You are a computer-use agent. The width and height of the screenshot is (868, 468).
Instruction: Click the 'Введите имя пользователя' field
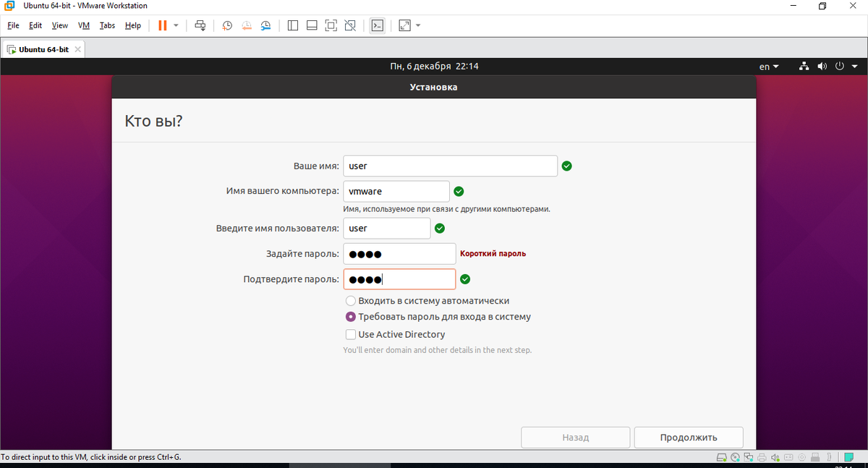tap(387, 229)
